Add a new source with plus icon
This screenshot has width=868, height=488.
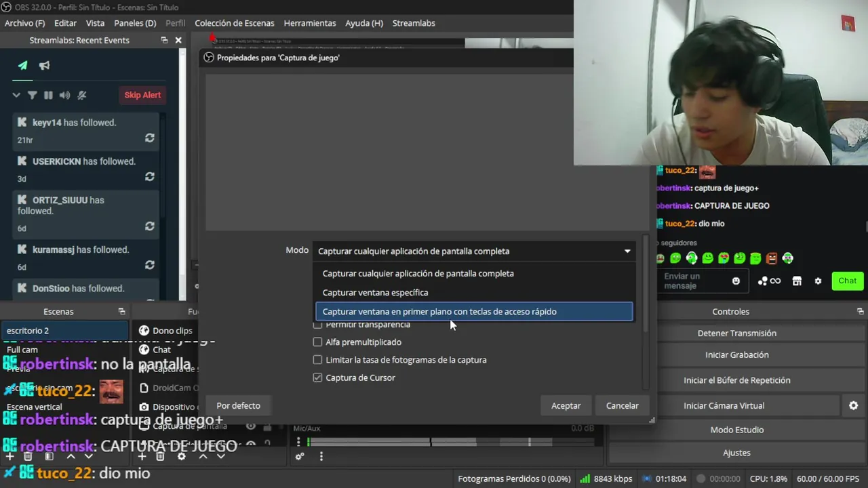point(142,456)
